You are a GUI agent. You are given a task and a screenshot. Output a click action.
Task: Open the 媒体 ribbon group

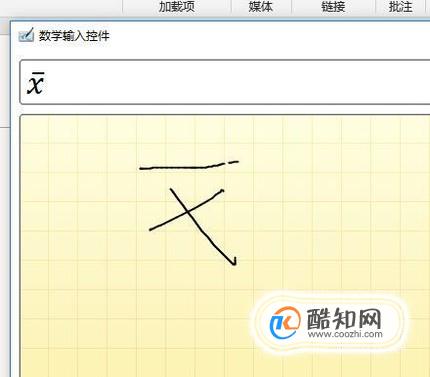[x=261, y=7]
